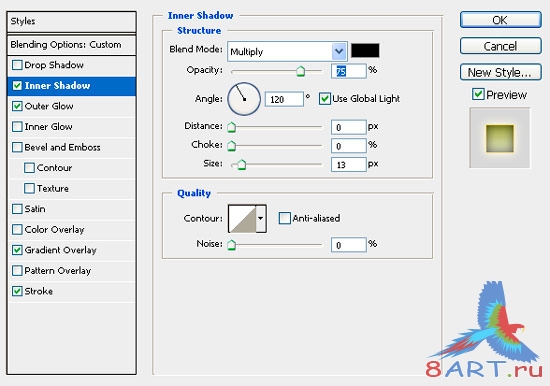Click the angle dial control

(244, 99)
